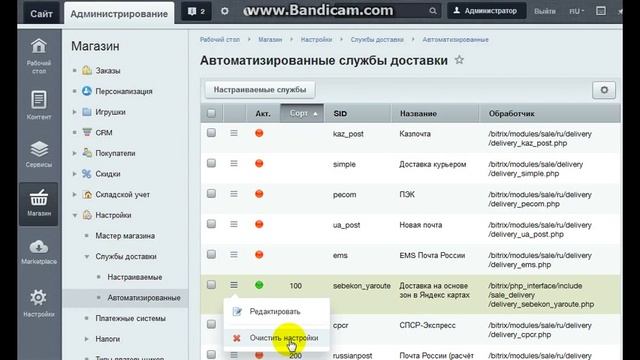
Task: Click the Настраиваемые службы button
Action: pos(260,90)
